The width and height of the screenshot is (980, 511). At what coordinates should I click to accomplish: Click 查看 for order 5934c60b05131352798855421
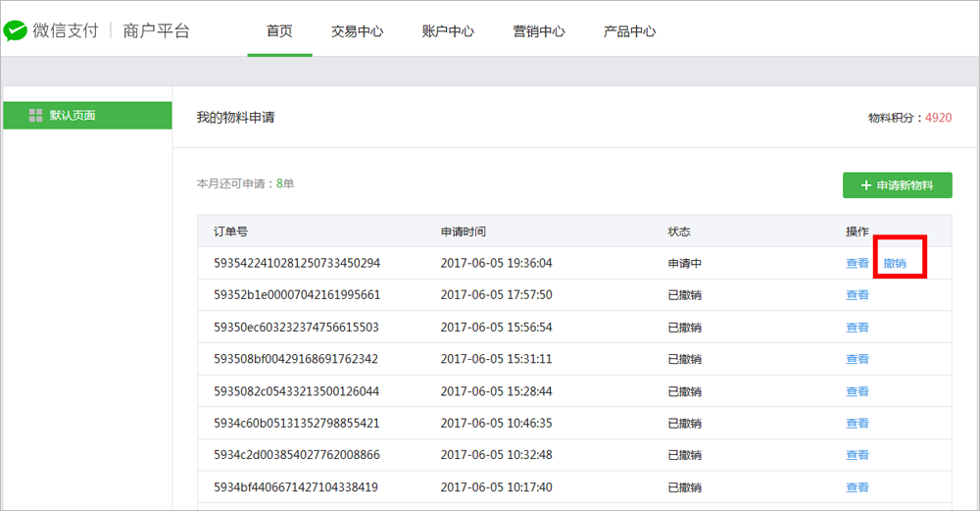coord(857,424)
